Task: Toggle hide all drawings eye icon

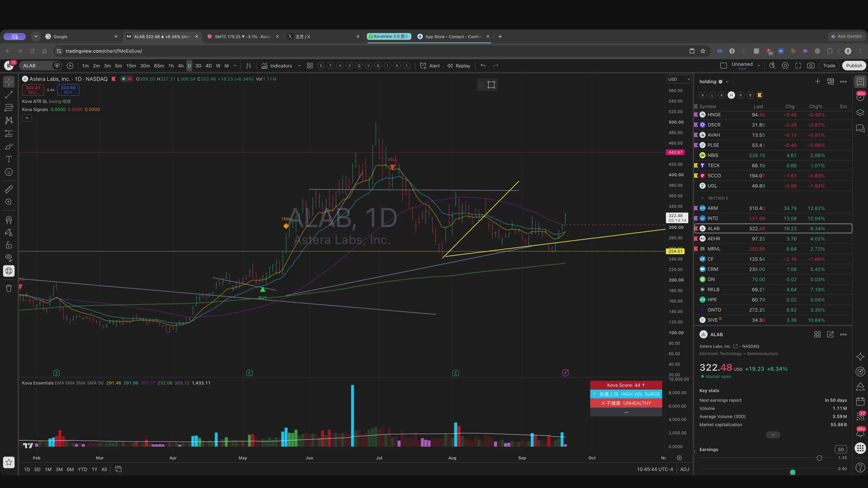Action: pyautogui.click(x=9, y=258)
